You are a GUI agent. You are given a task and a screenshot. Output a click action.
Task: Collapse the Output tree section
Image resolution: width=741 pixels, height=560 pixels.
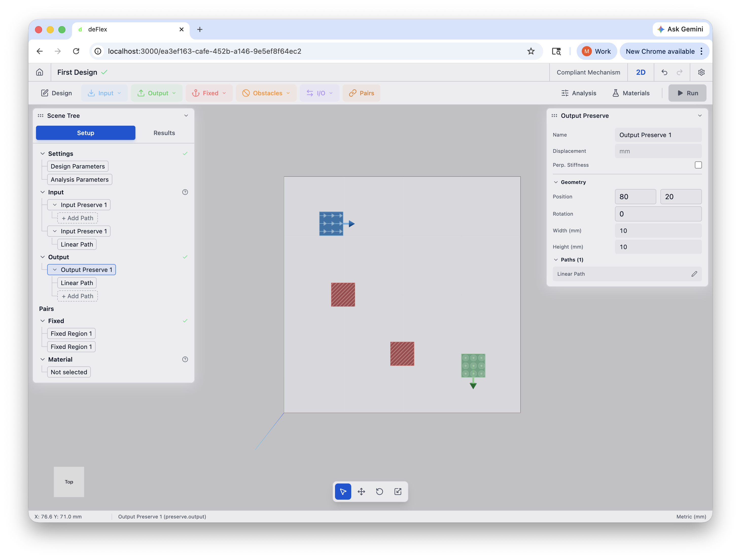(43, 257)
